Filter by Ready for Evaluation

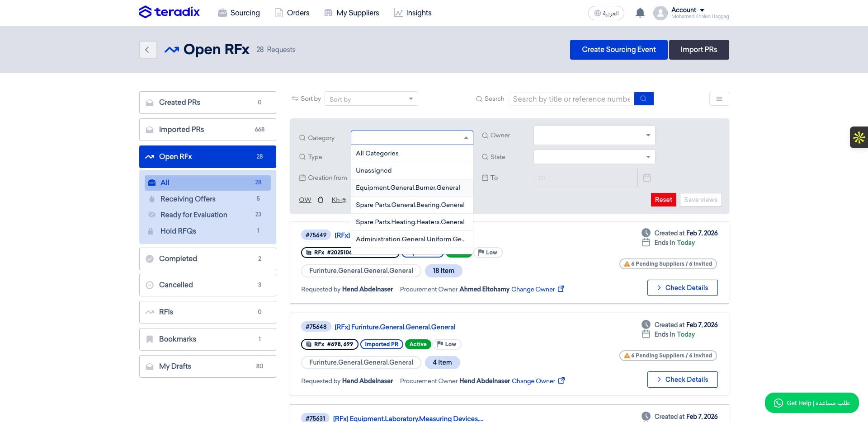point(208,215)
